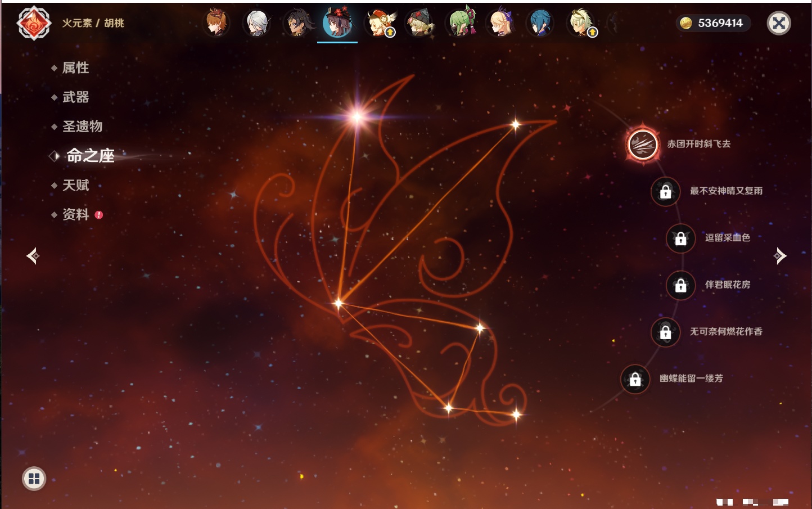Click the lock icon for 逗留采血色
Screen dimensions: 812x509
[681, 238]
